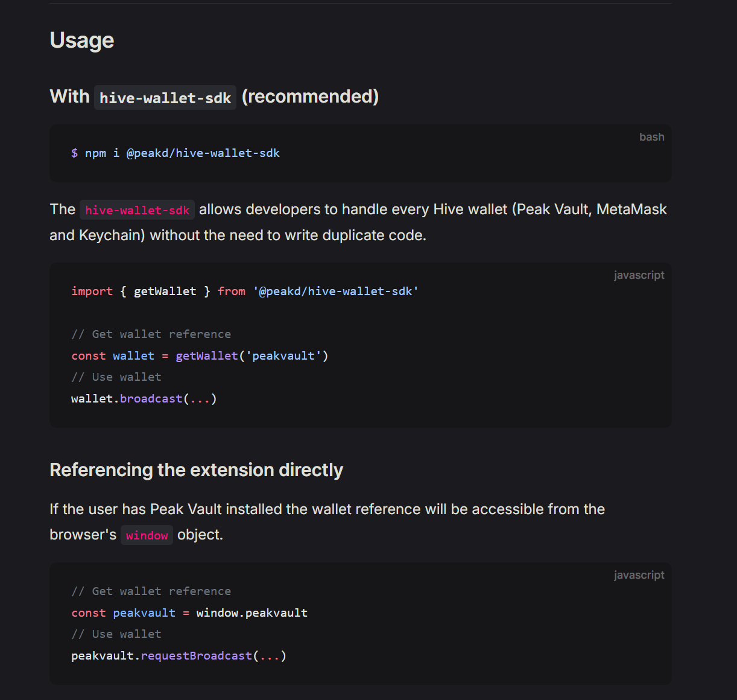
Task: Click the sentence starting "If the user has Peak Vault"
Action: point(327,522)
